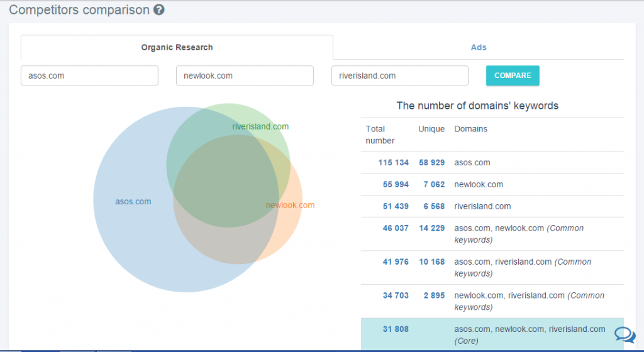Open common keywords unique 2 895
This screenshot has height=352, width=644.
click(434, 295)
